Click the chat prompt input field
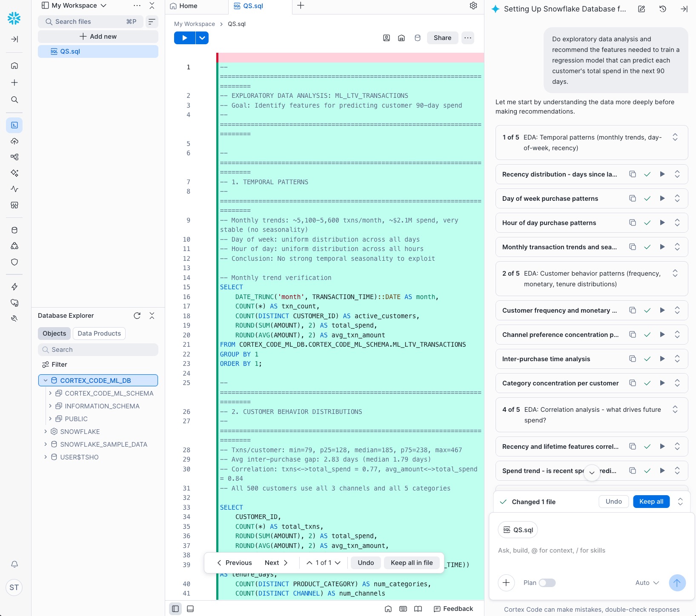696x616 pixels. (592, 550)
